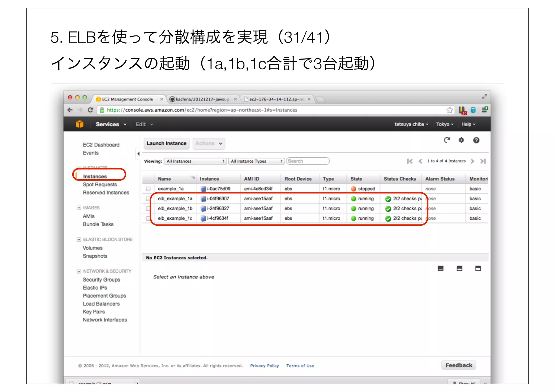Click the Launch Instance button
Screen dimensions: 555x392
pyautogui.click(x=166, y=143)
